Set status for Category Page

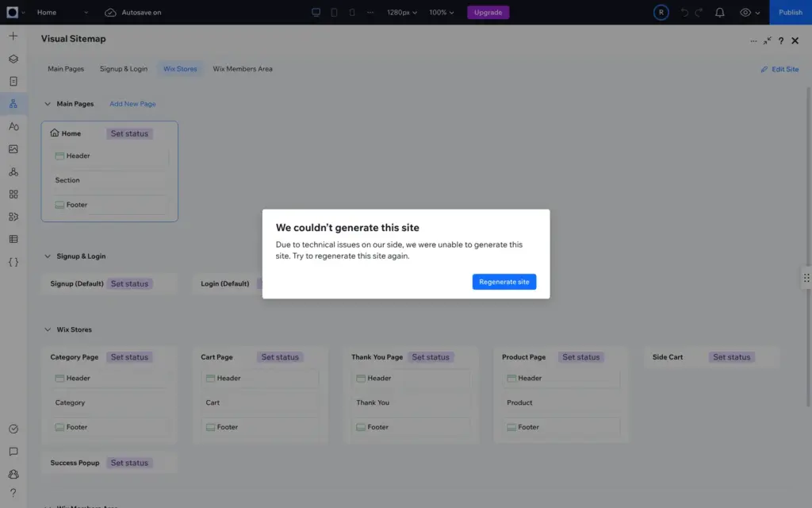[129, 357]
